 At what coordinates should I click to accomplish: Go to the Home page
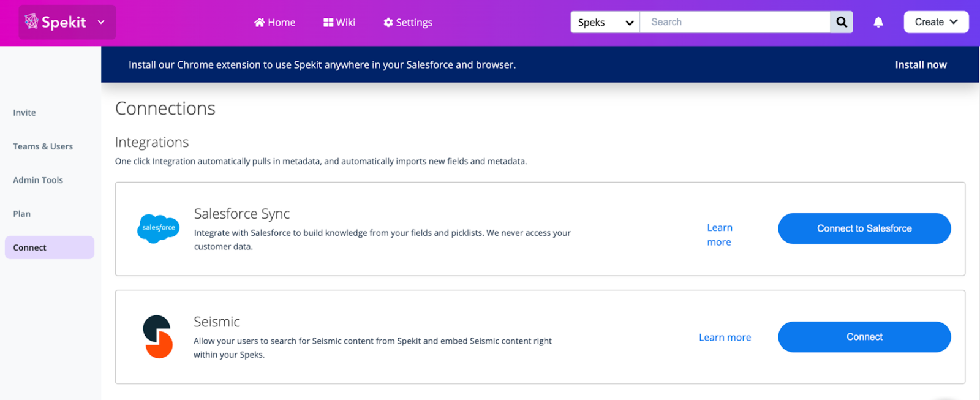[x=274, y=23]
